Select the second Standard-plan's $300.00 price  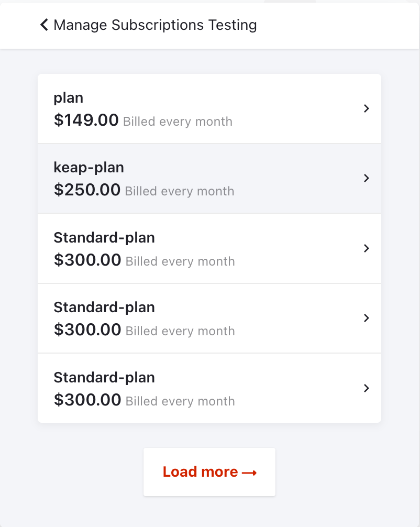(x=87, y=330)
